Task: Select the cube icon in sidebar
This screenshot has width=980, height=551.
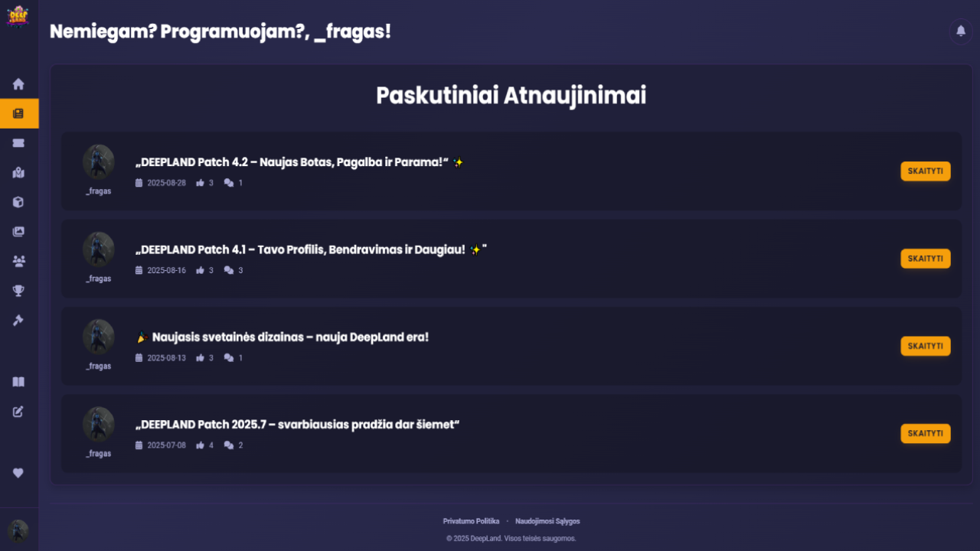Action: click(x=18, y=202)
